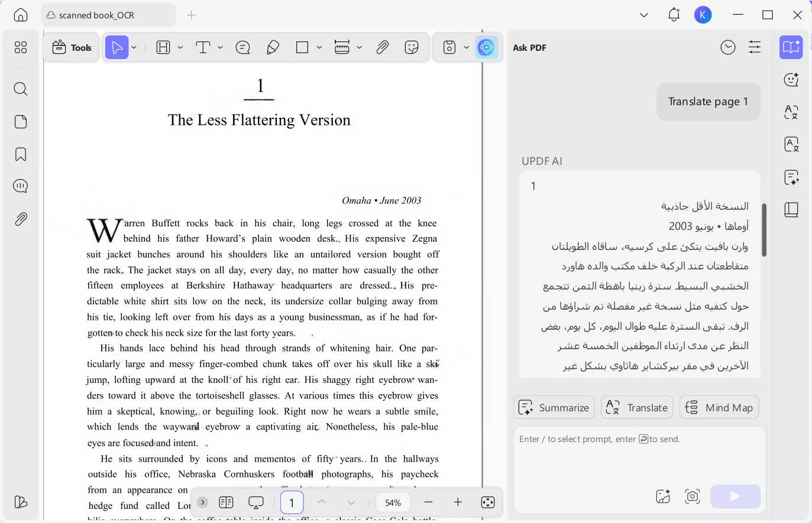This screenshot has width=812, height=523.
Task: Toggle the two-page reading view icon
Action: pos(226,502)
